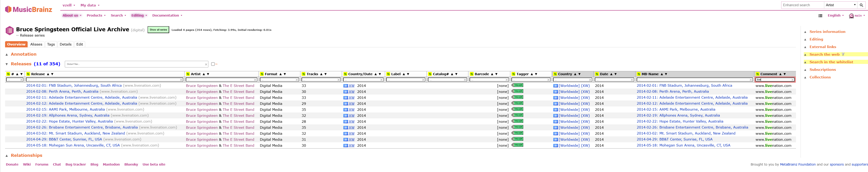Click the sort toggle icon on Release column
This screenshot has width=868, height=172.
(28, 74)
